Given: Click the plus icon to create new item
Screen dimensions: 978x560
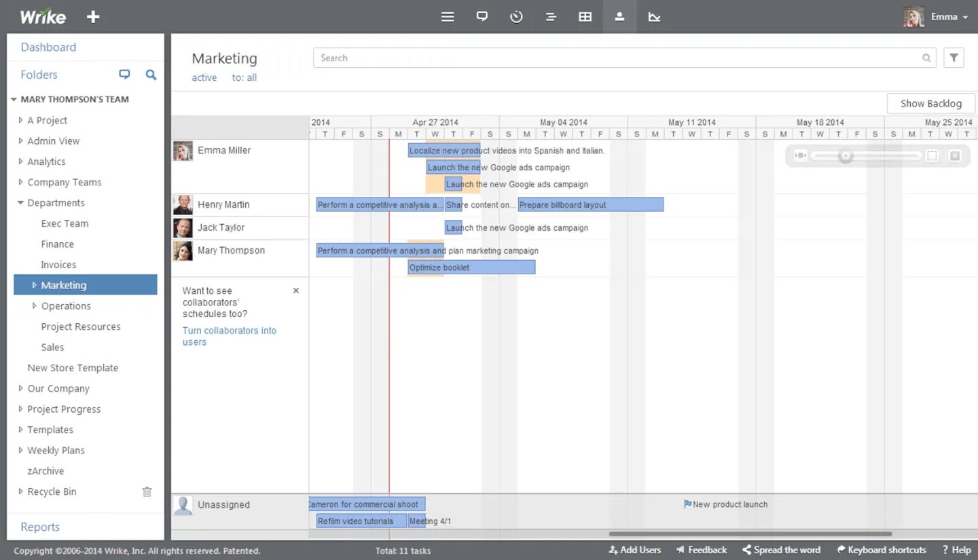Looking at the screenshot, I should pyautogui.click(x=93, y=17).
